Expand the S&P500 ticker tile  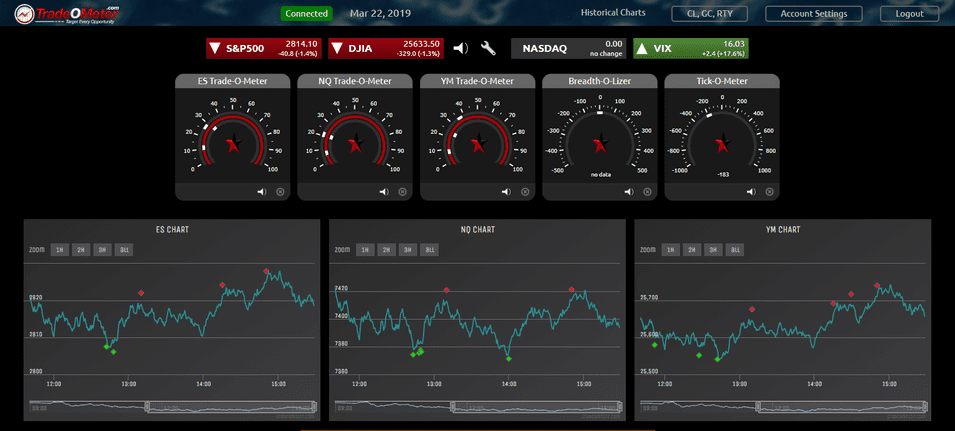262,48
